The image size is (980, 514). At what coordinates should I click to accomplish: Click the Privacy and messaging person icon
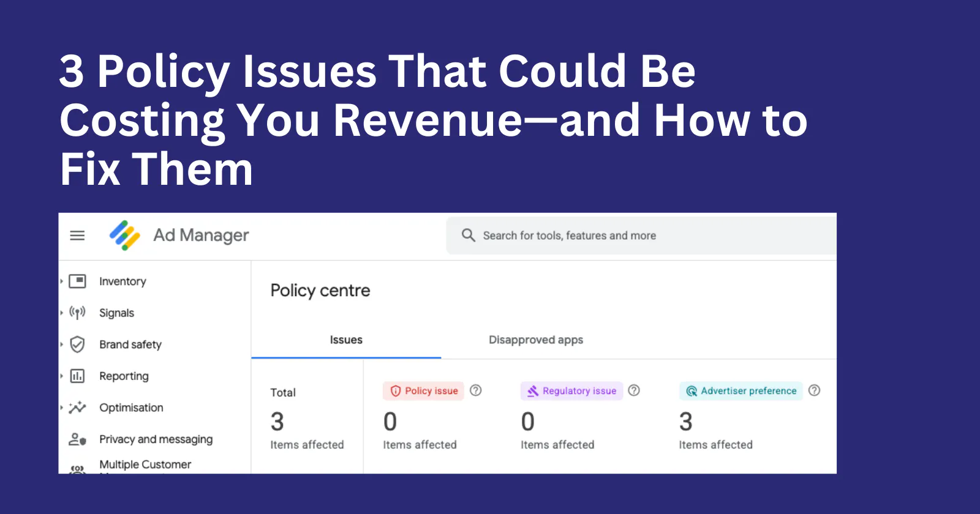coord(77,439)
